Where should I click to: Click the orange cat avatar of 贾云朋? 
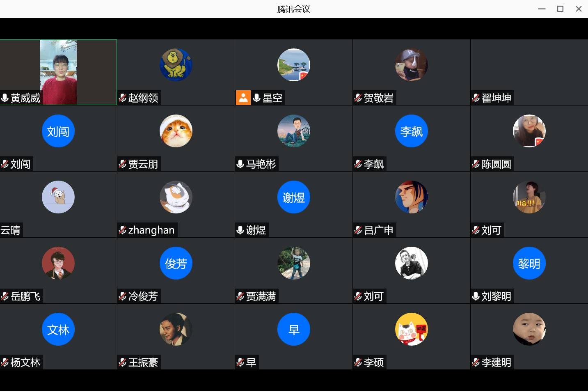click(176, 131)
